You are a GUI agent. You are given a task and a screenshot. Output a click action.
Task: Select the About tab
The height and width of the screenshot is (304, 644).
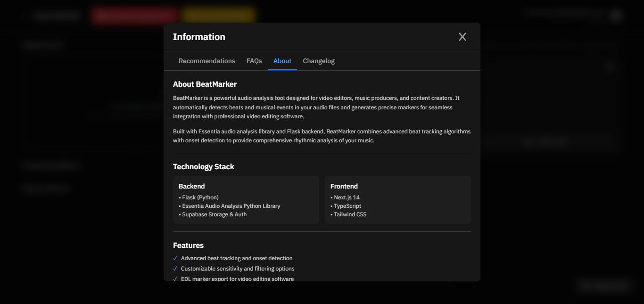tap(282, 61)
